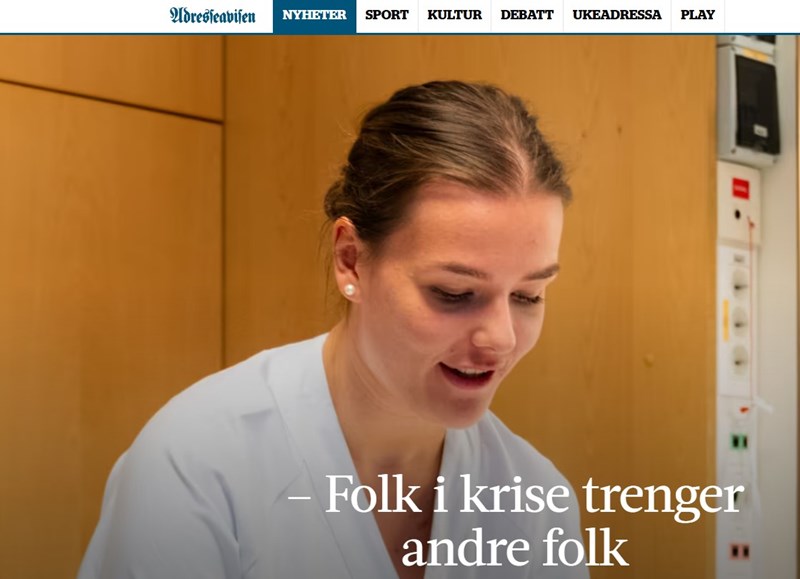This screenshot has width=800, height=579.
Task: Open the NYHETER section
Action: (314, 16)
